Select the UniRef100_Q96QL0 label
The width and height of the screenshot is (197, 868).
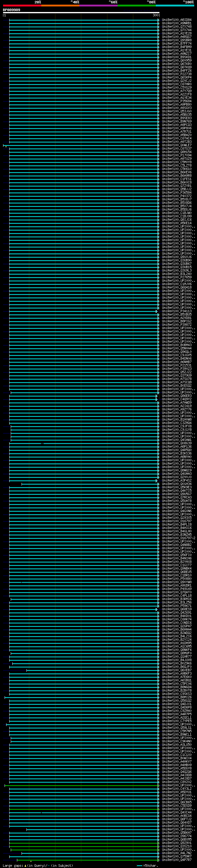click(x=176, y=352)
